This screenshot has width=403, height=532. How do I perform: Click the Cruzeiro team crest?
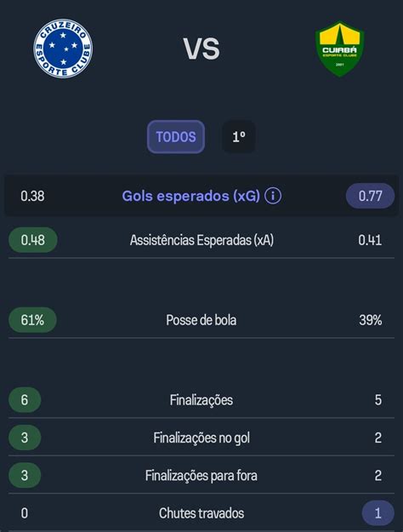[x=63, y=49]
